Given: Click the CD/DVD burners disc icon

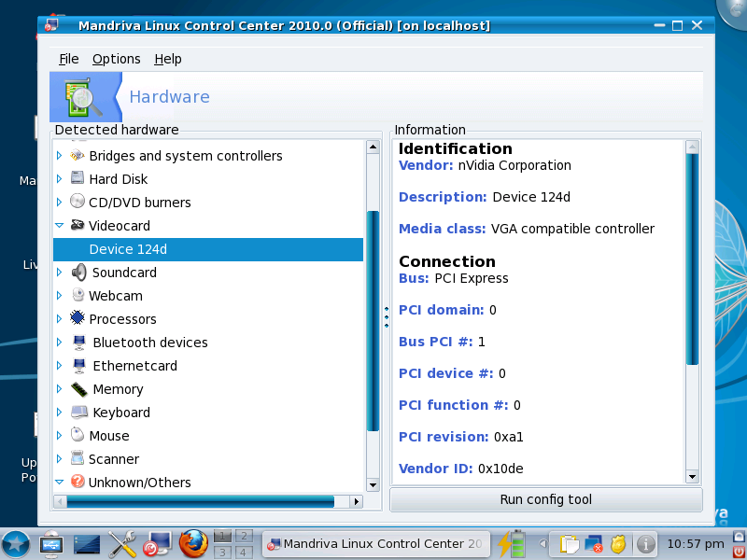Looking at the screenshot, I should tap(78, 202).
